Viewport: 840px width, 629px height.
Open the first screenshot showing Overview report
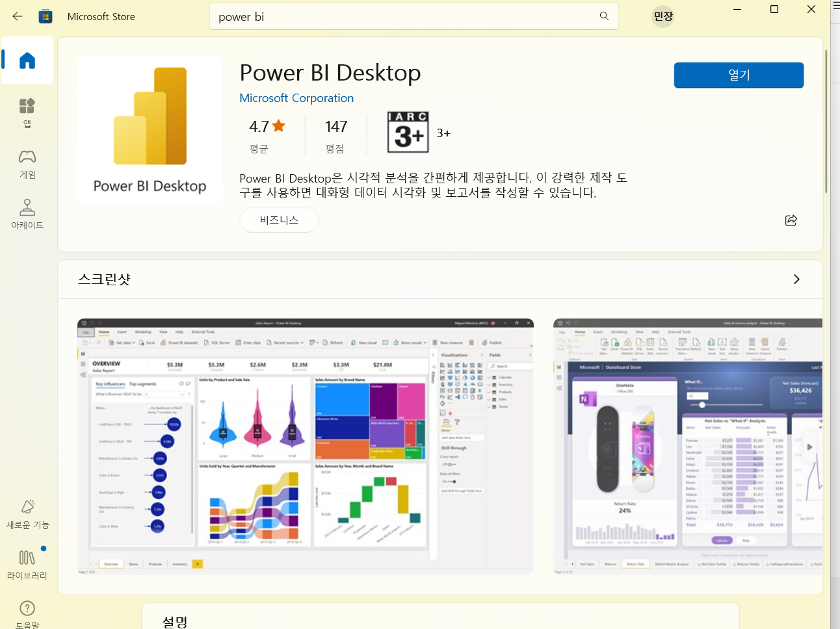305,446
